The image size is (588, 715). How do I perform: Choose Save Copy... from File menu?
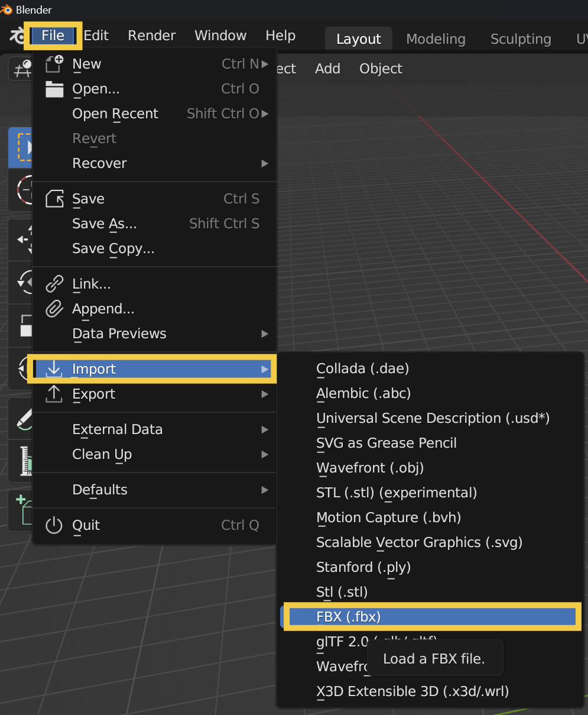pyautogui.click(x=155, y=248)
